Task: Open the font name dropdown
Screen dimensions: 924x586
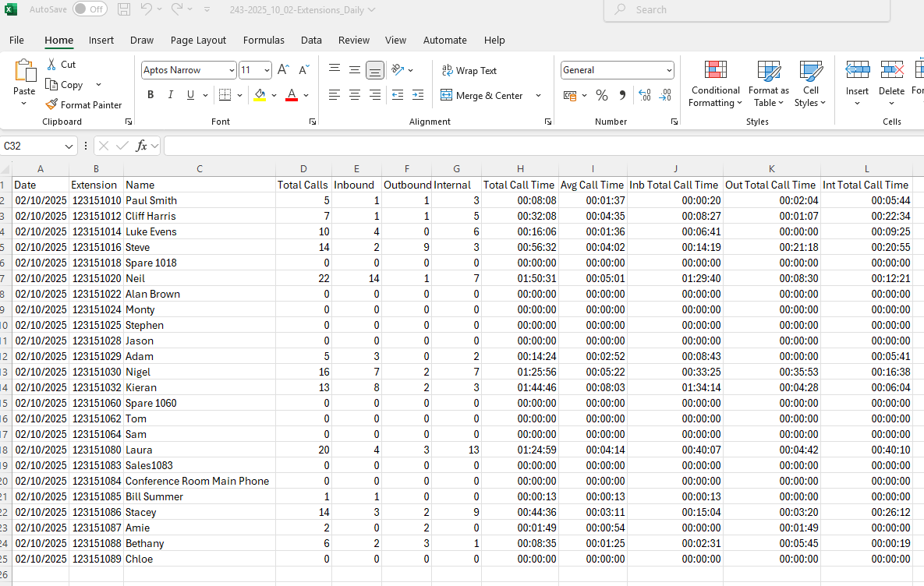Action: point(232,70)
